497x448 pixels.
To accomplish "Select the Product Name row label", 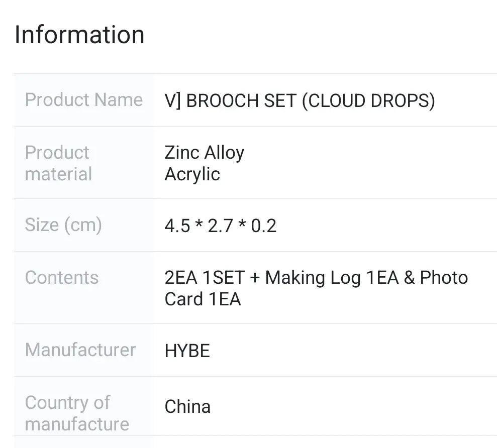I will (x=84, y=100).
